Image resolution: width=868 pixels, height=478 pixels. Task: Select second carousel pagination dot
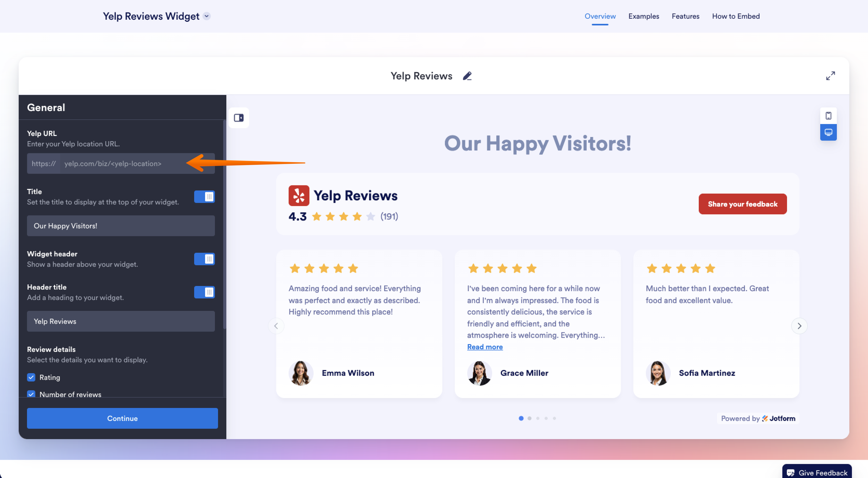tap(529, 418)
